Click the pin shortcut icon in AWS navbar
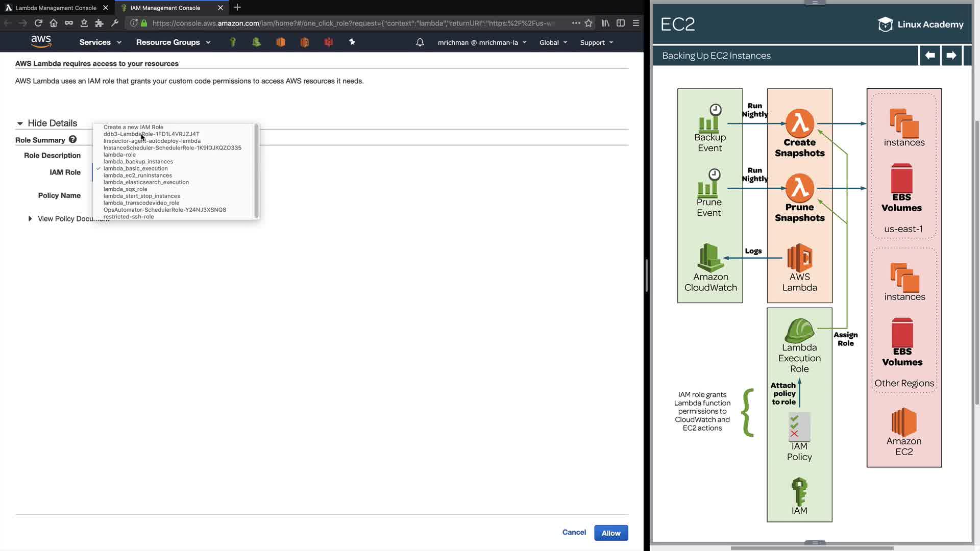The width and height of the screenshot is (980, 551). point(352,42)
